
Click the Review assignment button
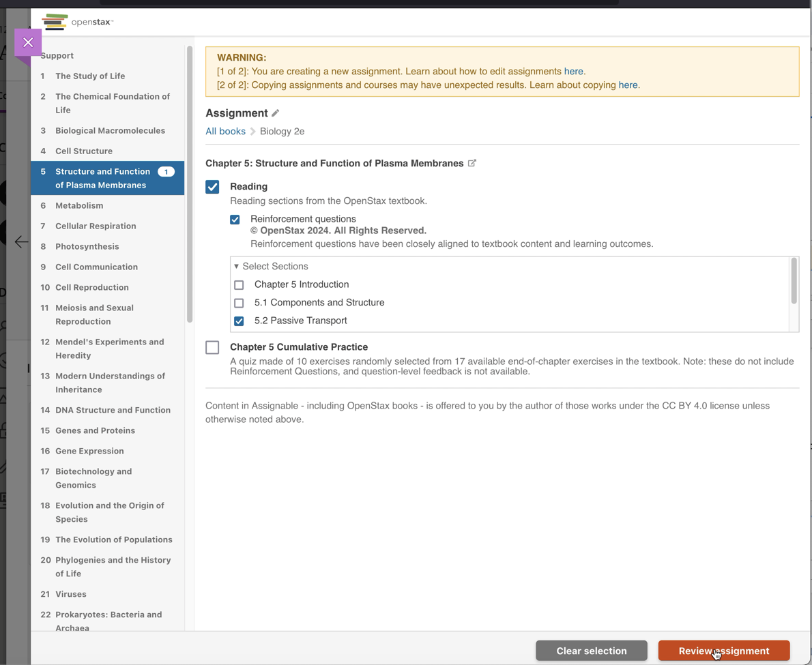(x=723, y=651)
